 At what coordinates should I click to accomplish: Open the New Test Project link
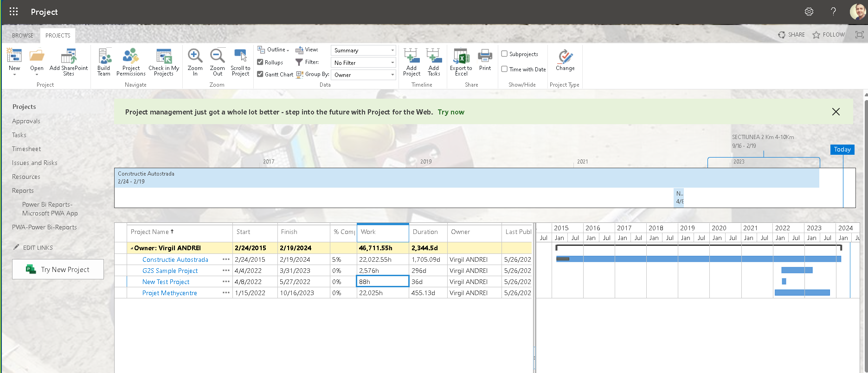click(166, 282)
